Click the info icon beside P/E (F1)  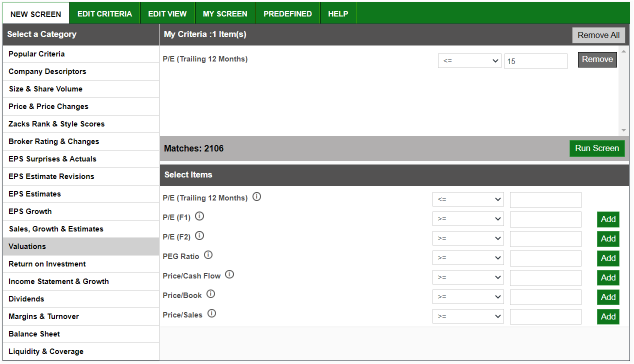point(199,215)
